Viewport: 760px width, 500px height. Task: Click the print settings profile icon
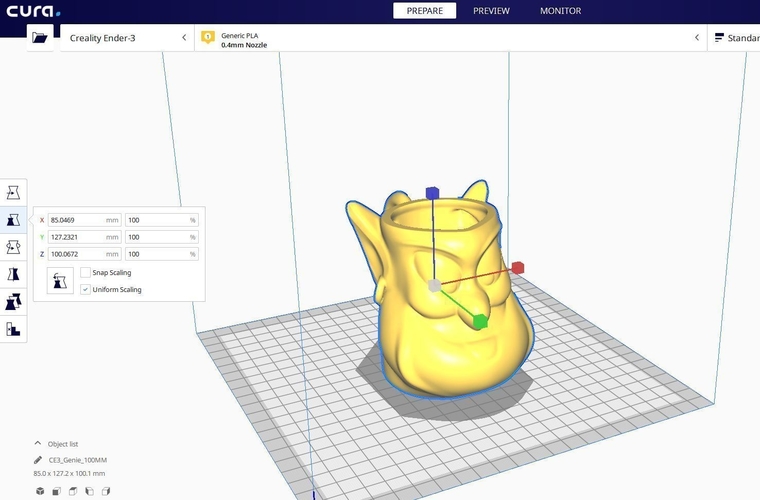click(719, 38)
